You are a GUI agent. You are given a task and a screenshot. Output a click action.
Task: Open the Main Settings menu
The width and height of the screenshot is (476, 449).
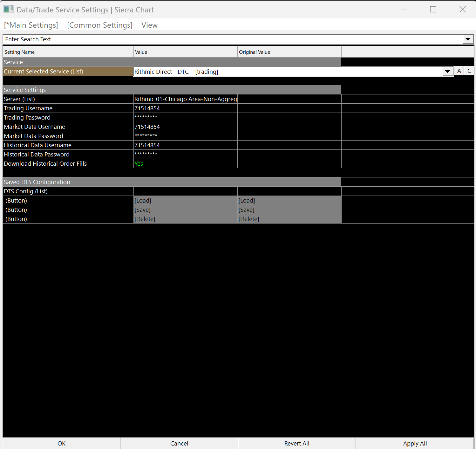(31, 25)
